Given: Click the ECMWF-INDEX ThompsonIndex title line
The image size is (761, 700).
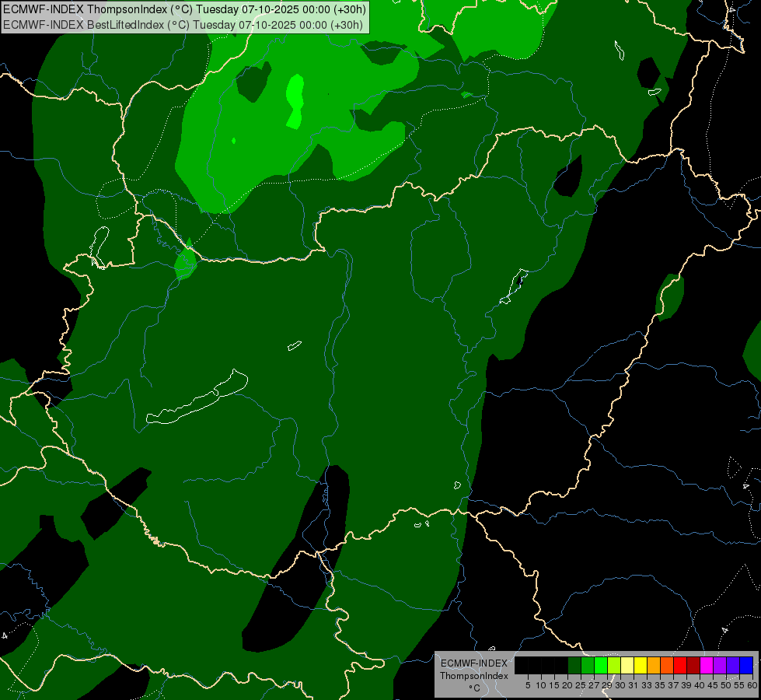Looking at the screenshot, I should tap(184, 9).
